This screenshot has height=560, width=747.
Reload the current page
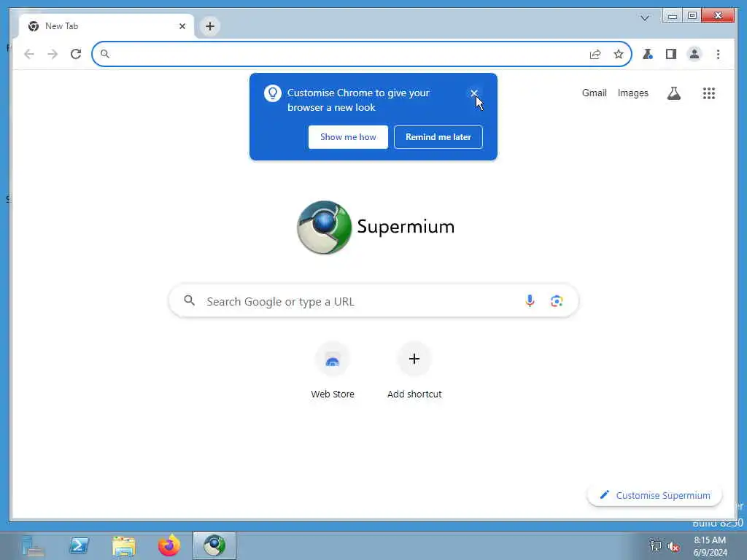pos(76,54)
